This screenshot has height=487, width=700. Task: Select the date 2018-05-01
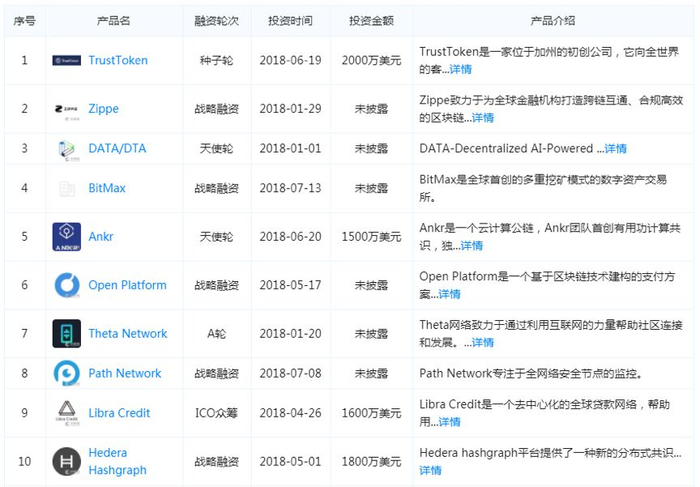(290, 462)
